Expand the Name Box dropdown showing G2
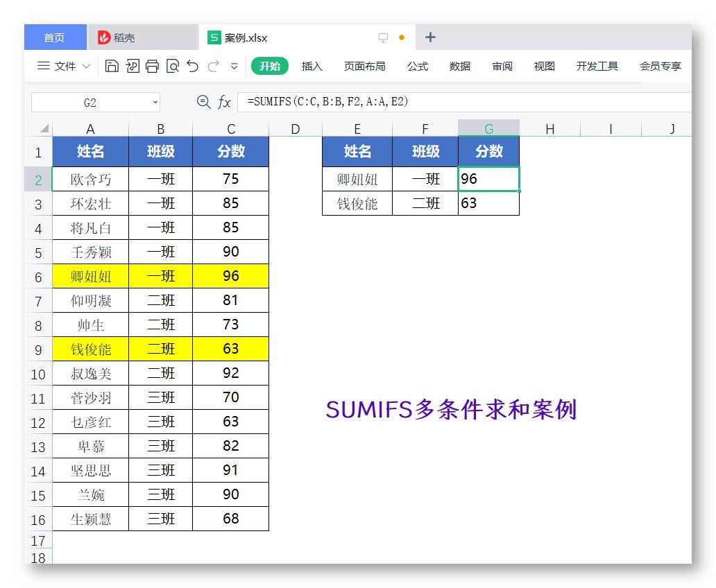This screenshot has height=588, width=716. click(x=156, y=102)
